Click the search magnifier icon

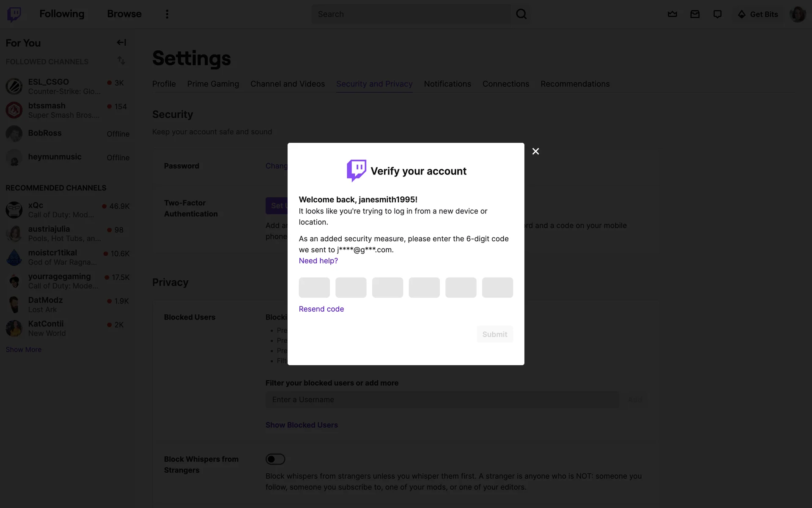tap(521, 14)
